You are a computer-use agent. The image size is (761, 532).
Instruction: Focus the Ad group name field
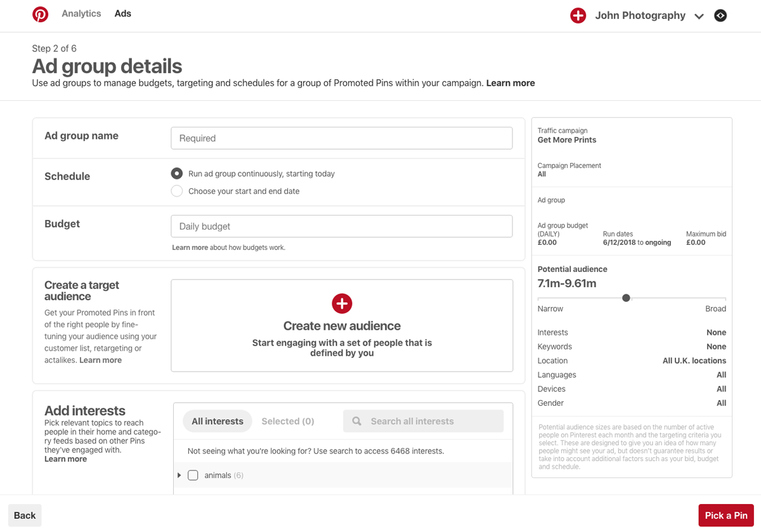click(341, 138)
